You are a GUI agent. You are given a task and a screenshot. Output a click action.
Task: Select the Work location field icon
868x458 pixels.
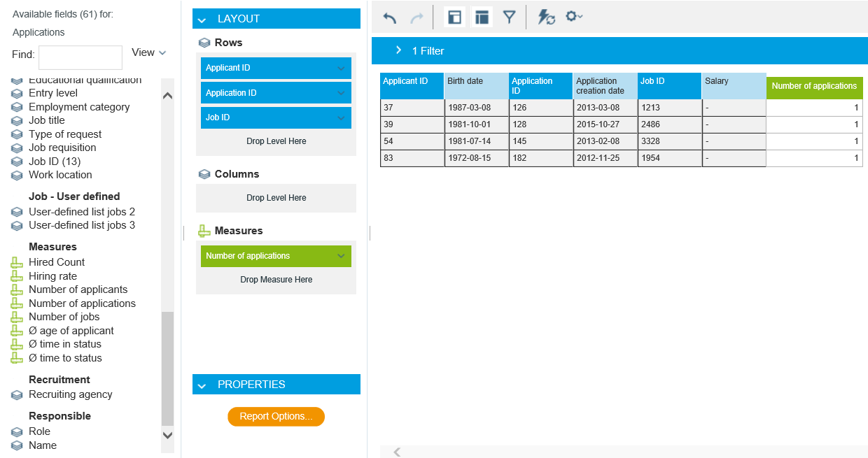17,176
